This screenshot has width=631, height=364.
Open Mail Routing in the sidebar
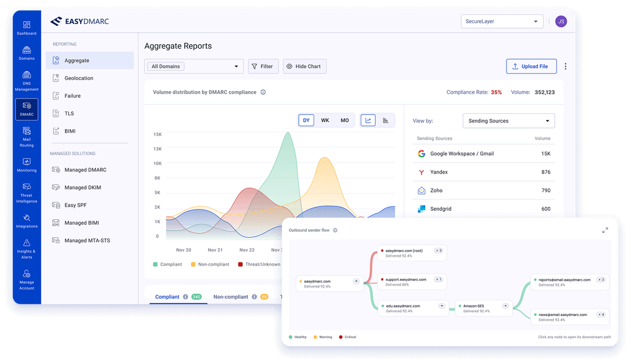[x=26, y=137]
